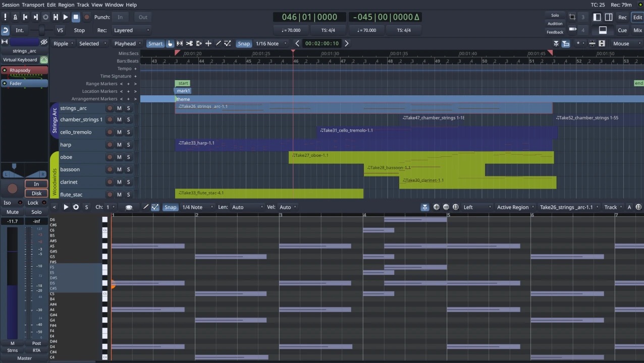The image size is (644, 363).
Task: Select the cello_tremolo track name
Action: 76,132
